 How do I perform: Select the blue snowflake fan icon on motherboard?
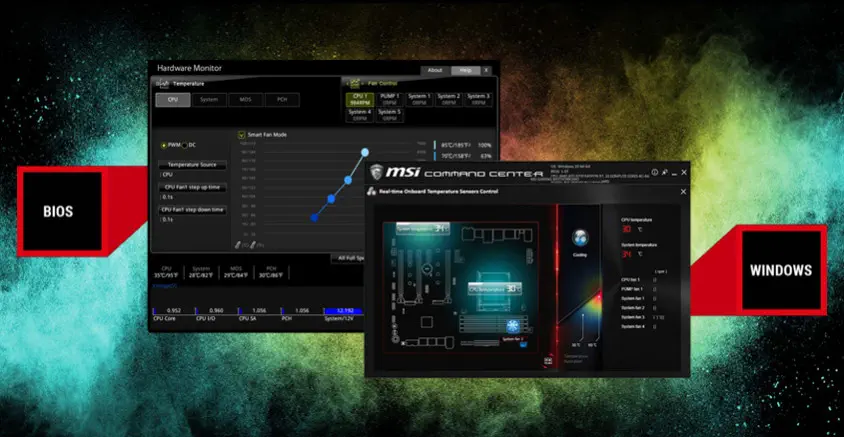[x=512, y=326]
